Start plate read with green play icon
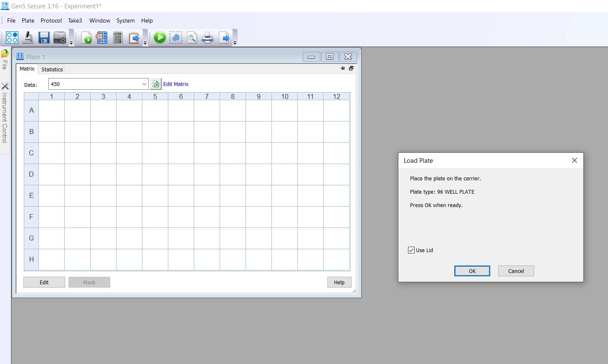The image size is (608, 364). coord(160,38)
